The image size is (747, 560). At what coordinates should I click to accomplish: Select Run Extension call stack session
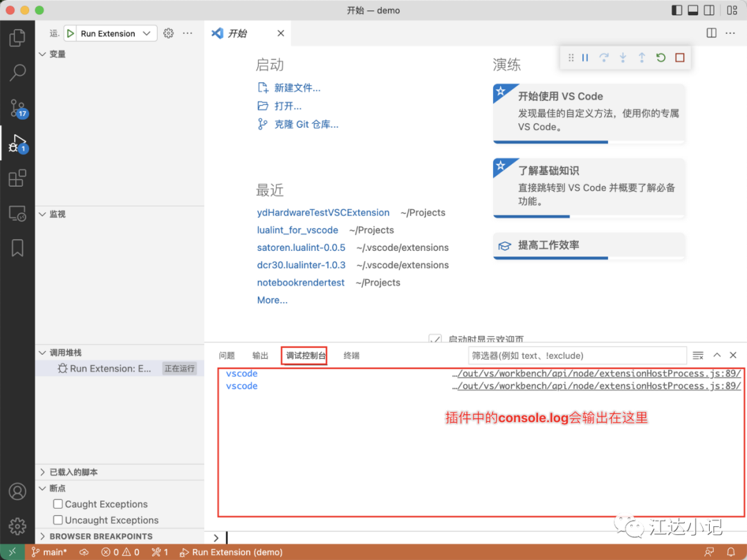click(x=120, y=368)
